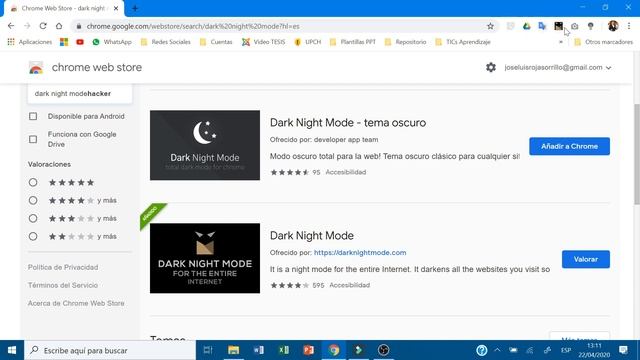Viewport: 640px width, 360px height.
Task: Open the Repositorio bookmark folder
Action: (405, 42)
